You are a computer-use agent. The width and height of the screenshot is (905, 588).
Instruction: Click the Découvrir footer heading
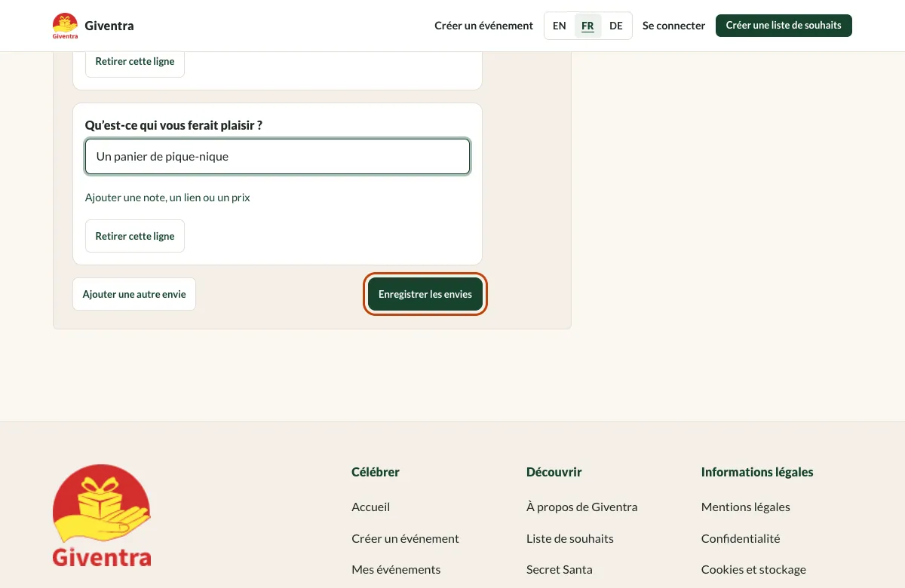click(x=554, y=472)
